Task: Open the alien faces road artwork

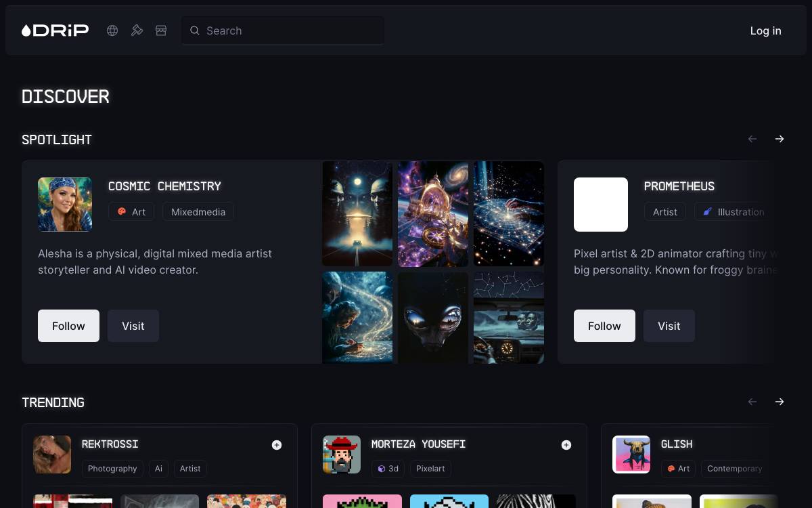Action: pos(357,213)
